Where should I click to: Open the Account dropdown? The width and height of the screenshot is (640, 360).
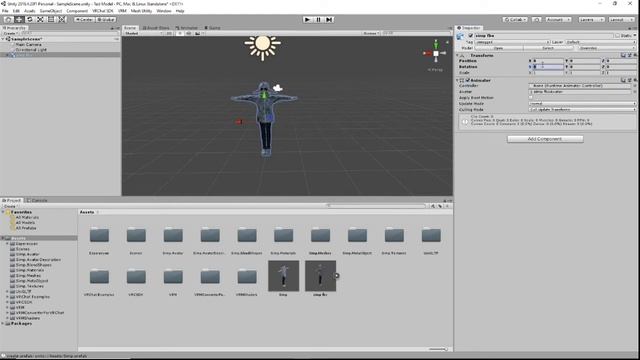click(x=558, y=20)
